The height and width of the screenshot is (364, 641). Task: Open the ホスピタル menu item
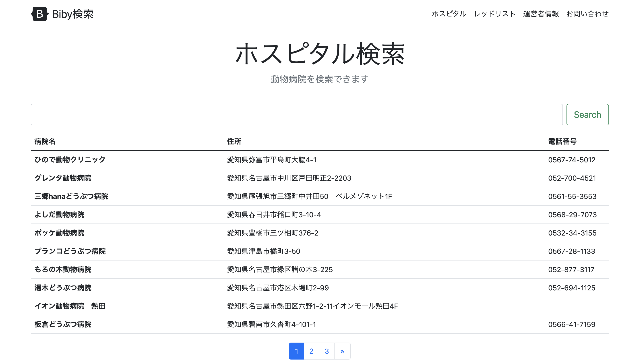[449, 14]
